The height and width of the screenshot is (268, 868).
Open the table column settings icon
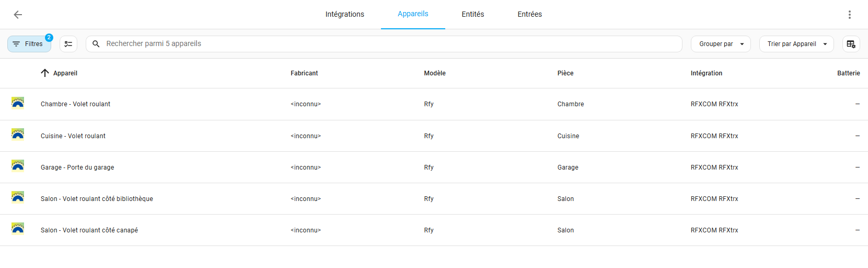pos(851,44)
